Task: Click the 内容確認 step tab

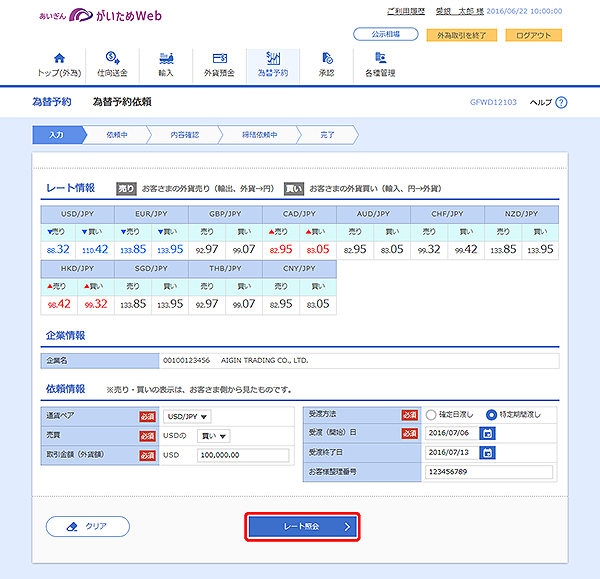Action: tap(185, 135)
